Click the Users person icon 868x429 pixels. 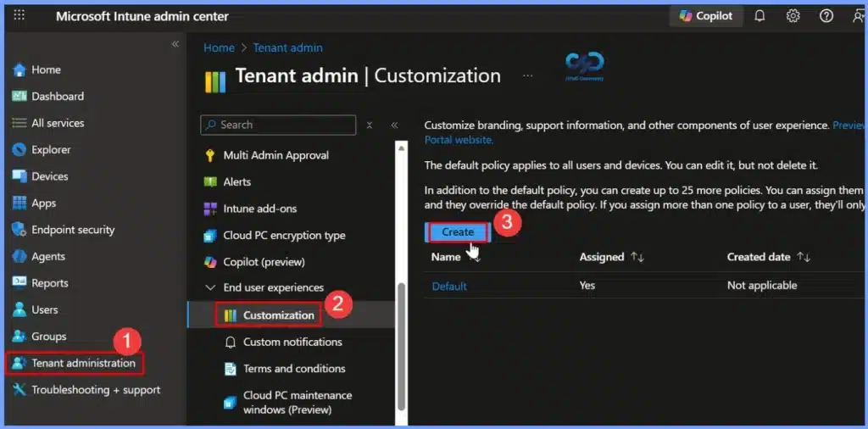[x=19, y=309]
